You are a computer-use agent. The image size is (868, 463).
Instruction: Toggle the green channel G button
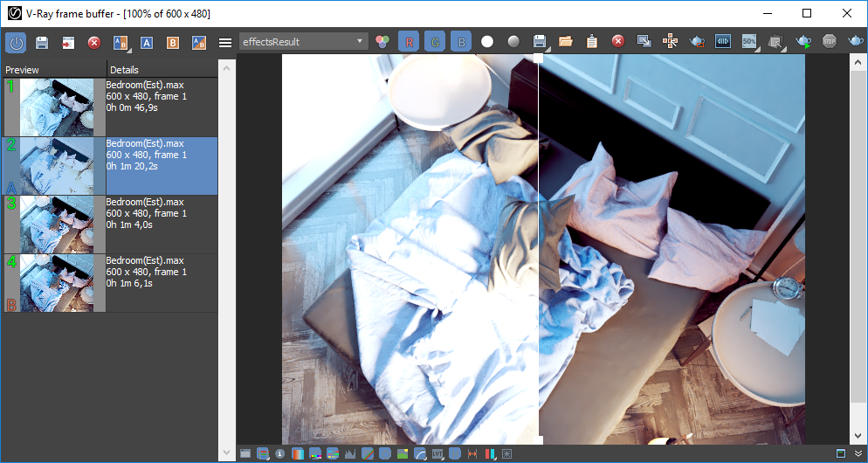click(x=435, y=42)
